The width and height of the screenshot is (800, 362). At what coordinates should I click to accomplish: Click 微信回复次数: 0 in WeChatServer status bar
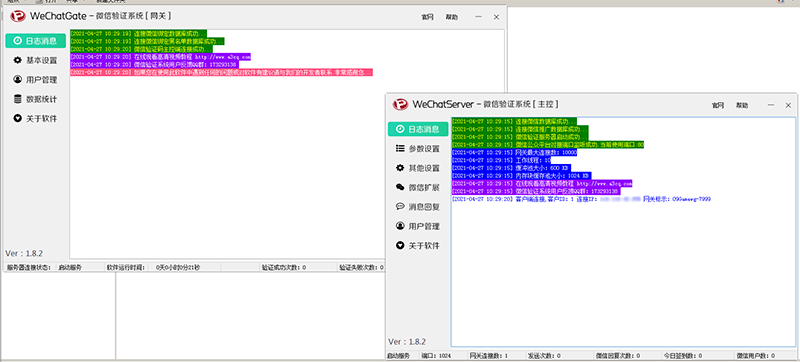pyautogui.click(x=618, y=355)
